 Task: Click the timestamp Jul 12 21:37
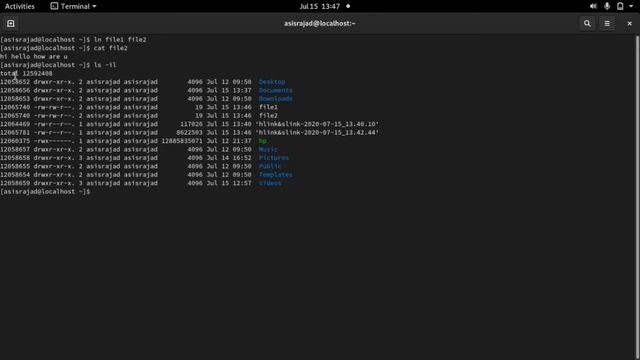click(229, 141)
